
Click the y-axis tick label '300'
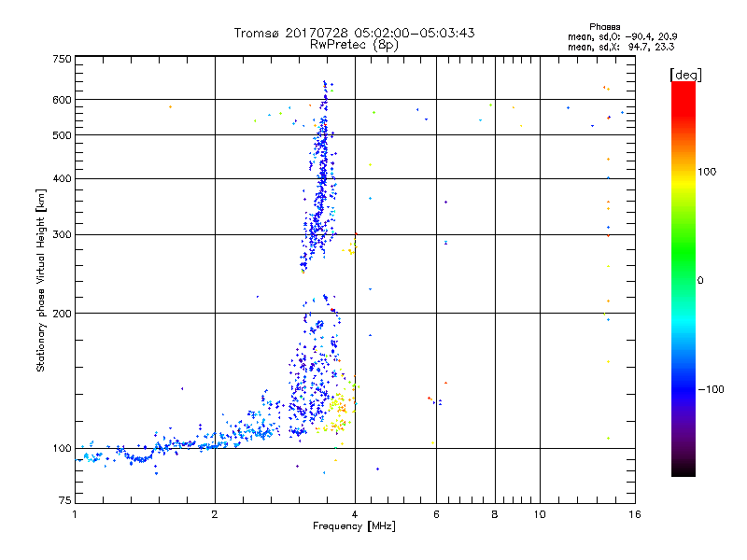[62, 235]
